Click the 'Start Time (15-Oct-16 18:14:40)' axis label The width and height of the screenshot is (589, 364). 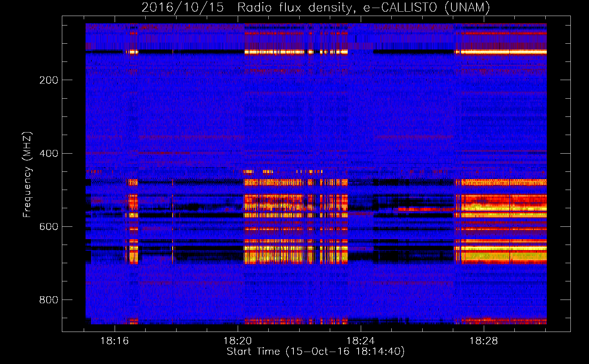pos(316,352)
